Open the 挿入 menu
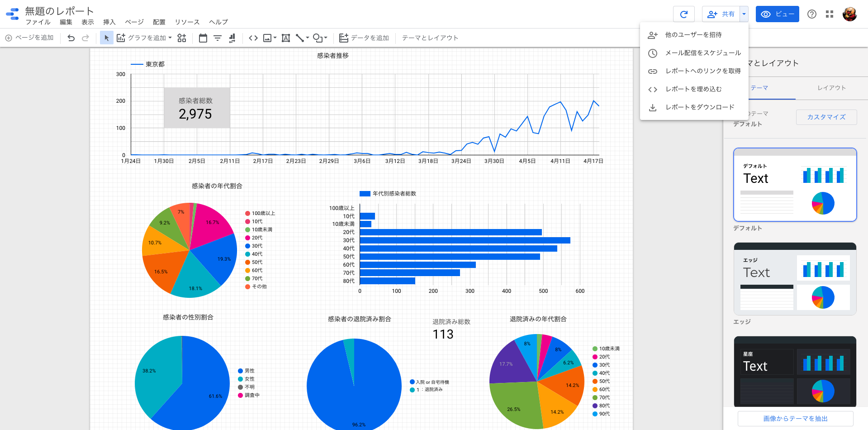The height and width of the screenshot is (430, 868). [109, 22]
